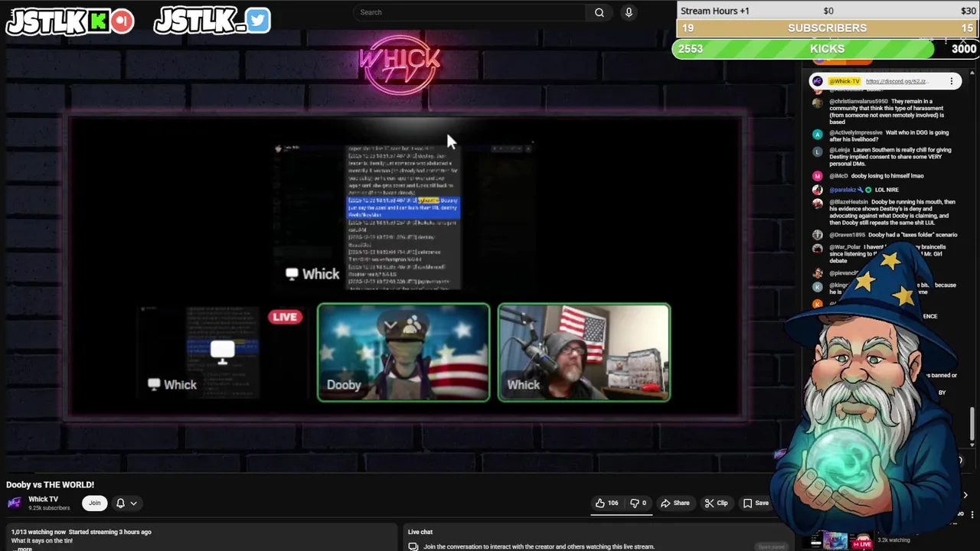Image resolution: width=980 pixels, height=551 pixels.
Task: Click @Draven1895 chat username
Action: point(847,235)
